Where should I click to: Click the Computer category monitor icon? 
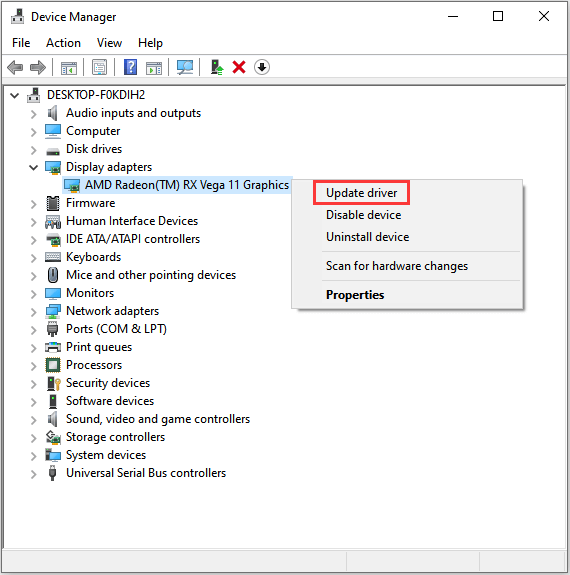tap(53, 131)
